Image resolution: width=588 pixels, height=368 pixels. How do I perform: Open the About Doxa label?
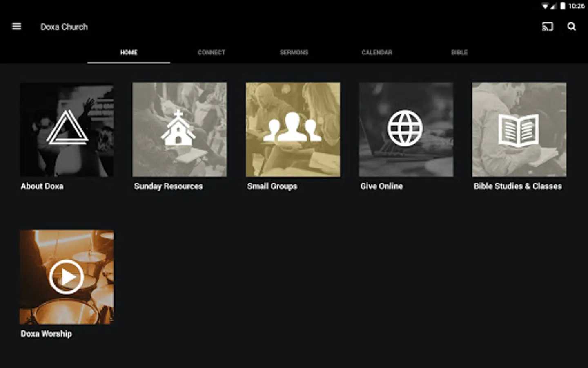[42, 186]
